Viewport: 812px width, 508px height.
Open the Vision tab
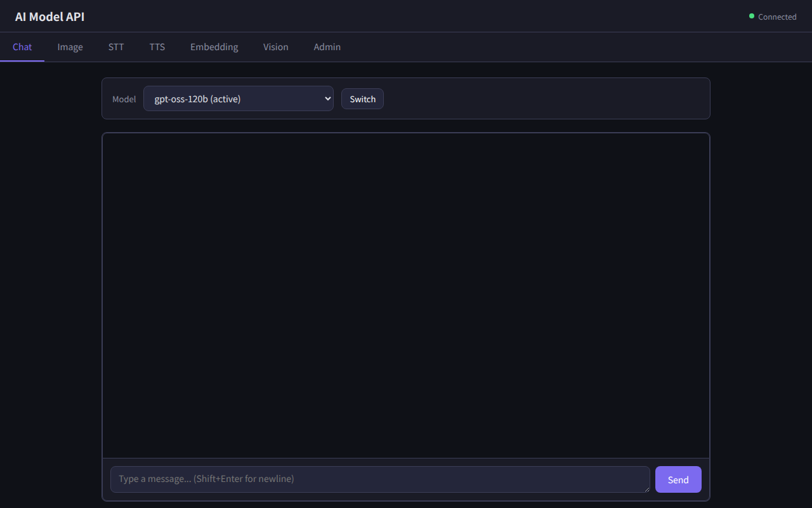pyautogui.click(x=275, y=46)
